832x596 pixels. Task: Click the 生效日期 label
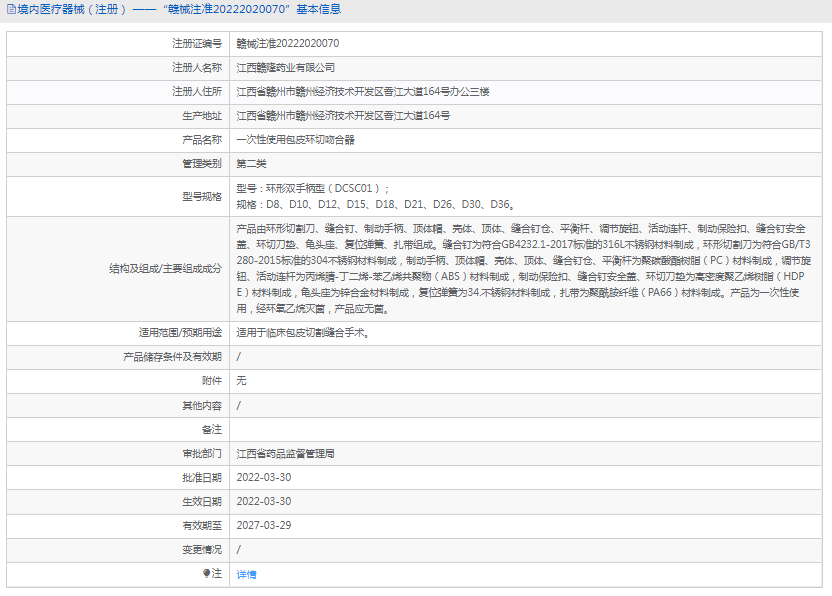coord(202,502)
